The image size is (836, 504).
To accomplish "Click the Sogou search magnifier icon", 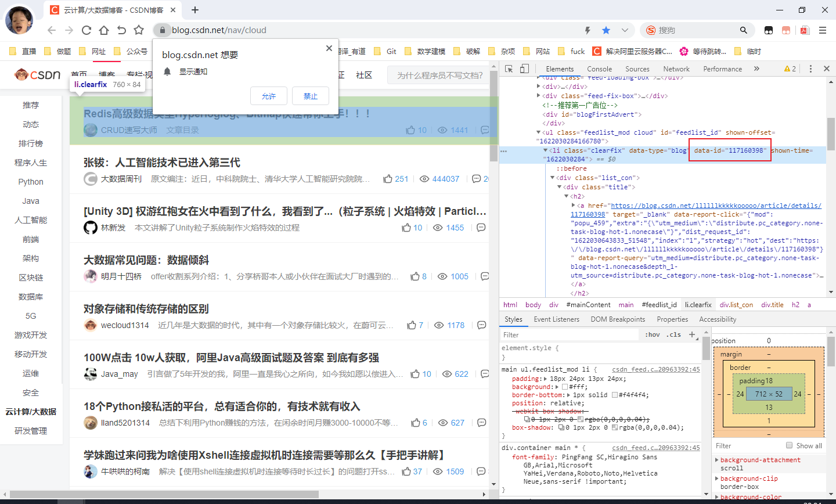I will [x=743, y=30].
